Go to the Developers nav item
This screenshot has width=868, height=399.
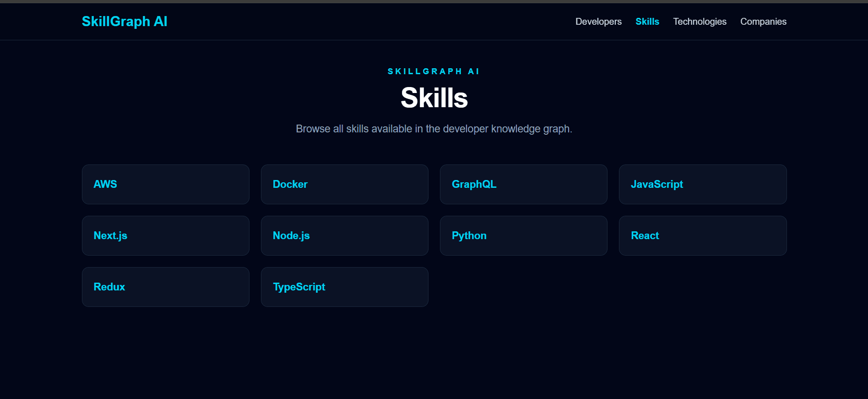[598, 22]
